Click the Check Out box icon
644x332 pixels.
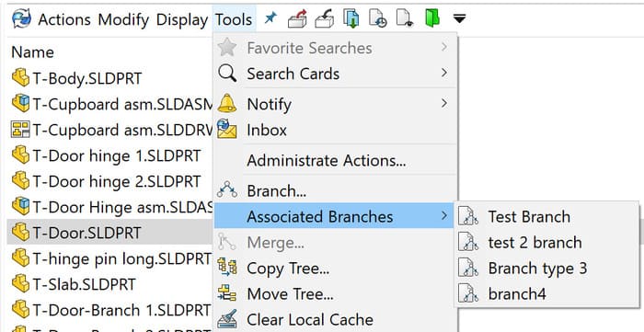[x=297, y=19]
